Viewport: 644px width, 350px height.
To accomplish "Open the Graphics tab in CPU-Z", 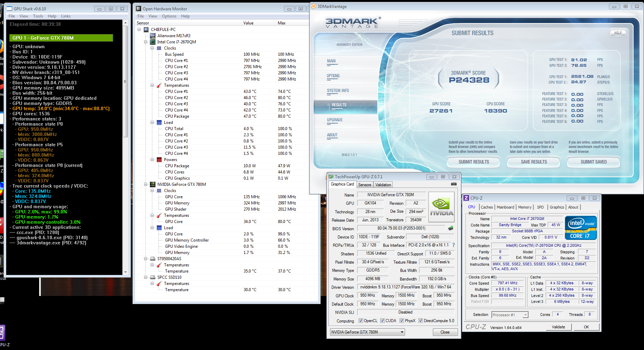I will 557,207.
